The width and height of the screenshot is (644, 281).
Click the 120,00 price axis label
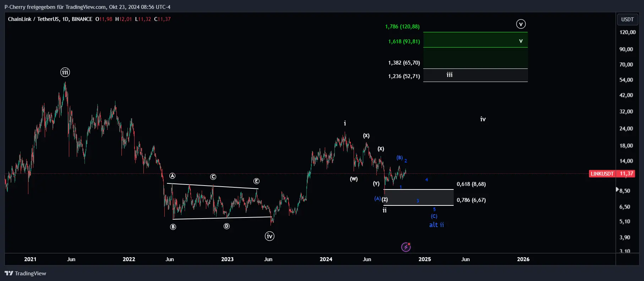[627, 32]
